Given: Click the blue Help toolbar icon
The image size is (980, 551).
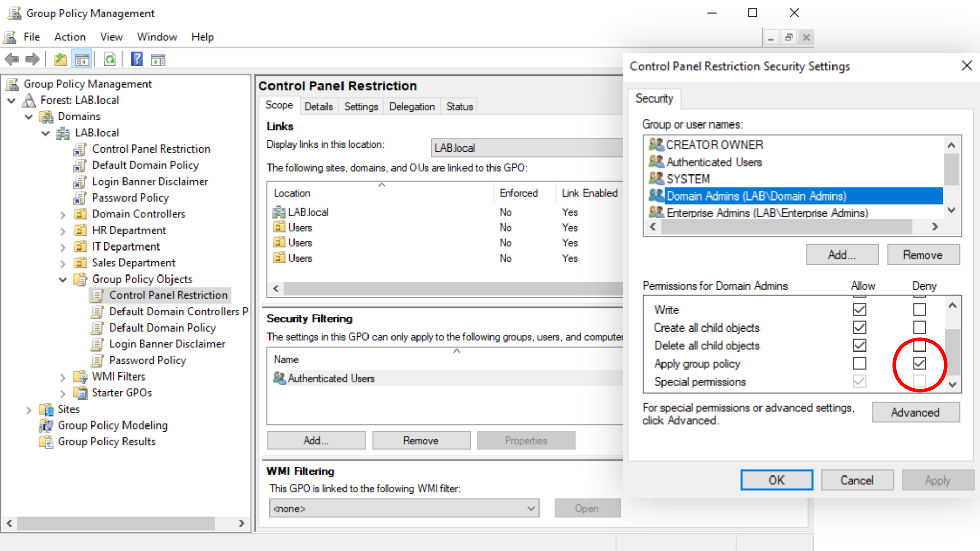Looking at the screenshot, I should (137, 59).
